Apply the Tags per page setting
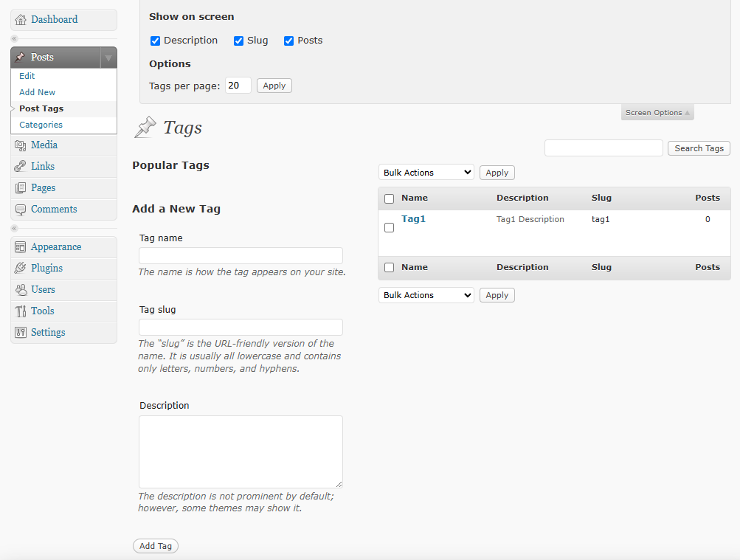Viewport: 740px width, 560px height. point(274,86)
